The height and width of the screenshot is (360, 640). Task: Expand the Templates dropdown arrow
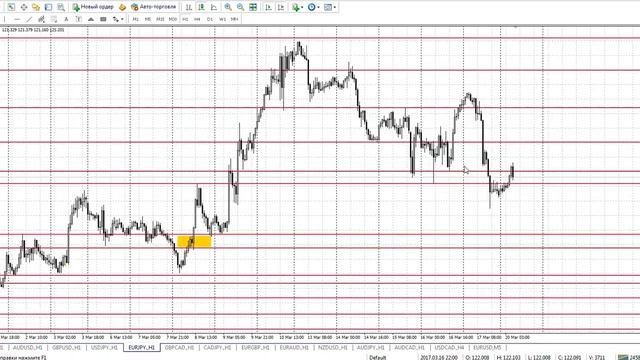[335, 7]
